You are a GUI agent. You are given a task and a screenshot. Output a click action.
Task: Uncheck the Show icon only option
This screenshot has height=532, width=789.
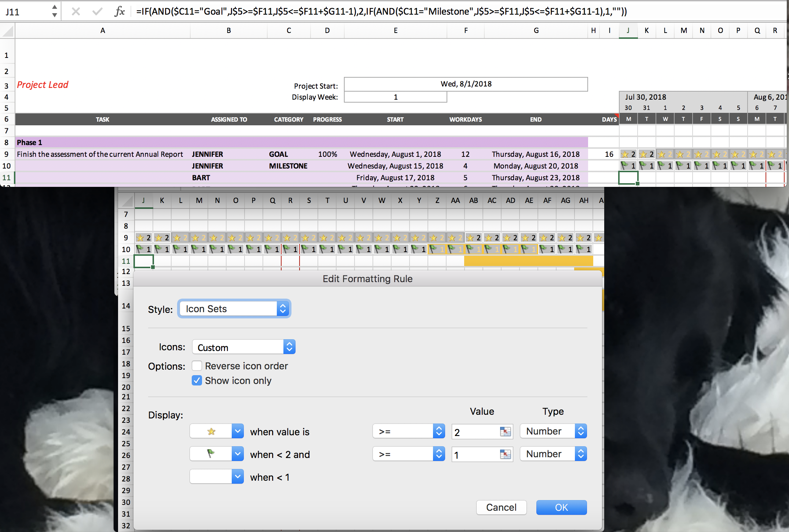[x=197, y=380]
